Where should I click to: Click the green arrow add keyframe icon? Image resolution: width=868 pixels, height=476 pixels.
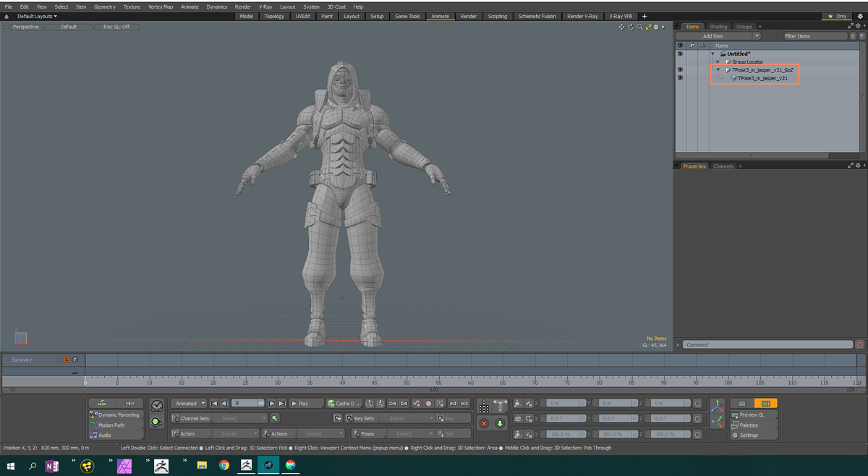499,424
